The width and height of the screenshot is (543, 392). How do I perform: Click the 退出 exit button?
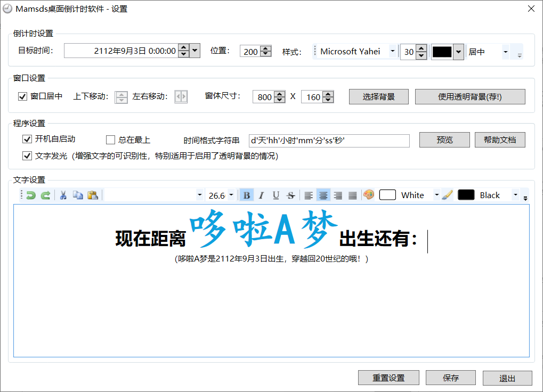click(507, 378)
